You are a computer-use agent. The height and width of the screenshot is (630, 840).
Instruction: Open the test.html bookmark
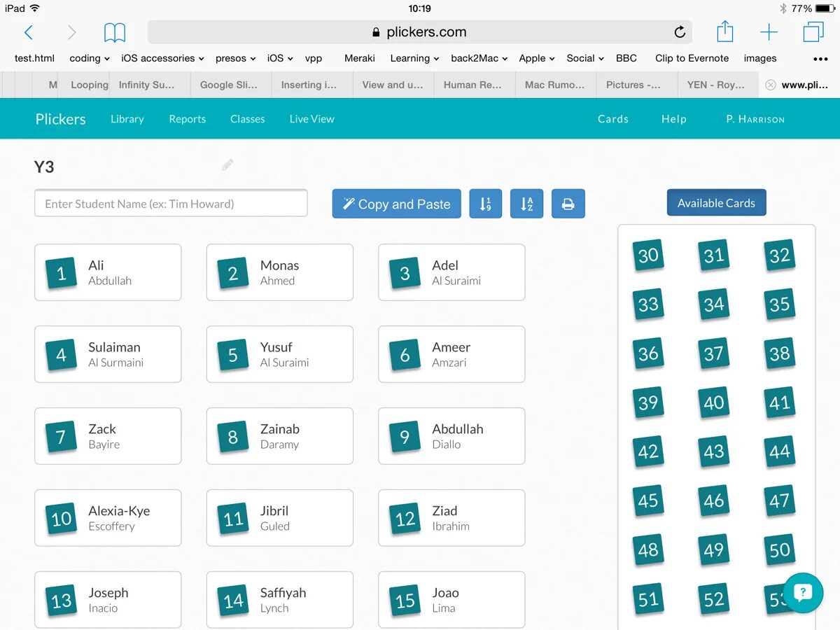(34, 58)
